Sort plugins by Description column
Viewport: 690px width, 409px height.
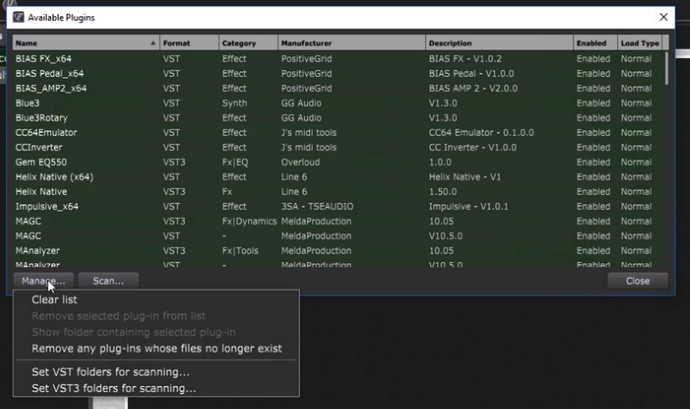point(499,43)
